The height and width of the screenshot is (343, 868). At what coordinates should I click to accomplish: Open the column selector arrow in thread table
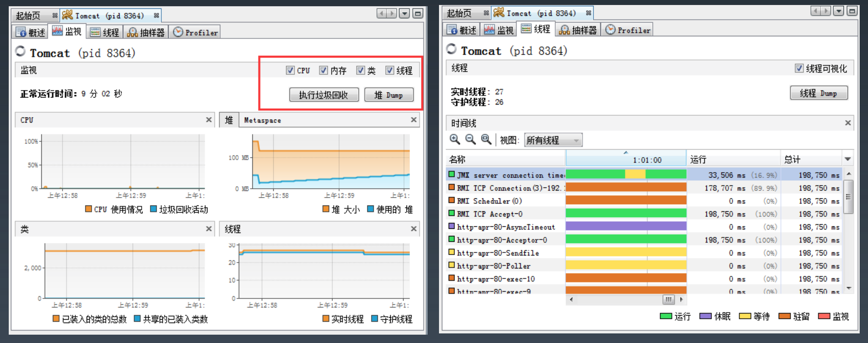848,159
